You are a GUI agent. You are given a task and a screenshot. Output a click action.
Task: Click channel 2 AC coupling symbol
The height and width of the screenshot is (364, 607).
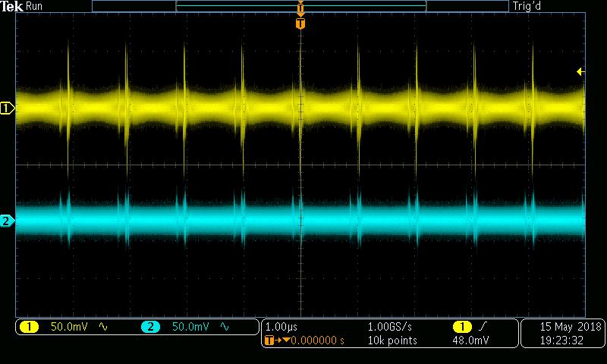[x=225, y=327]
